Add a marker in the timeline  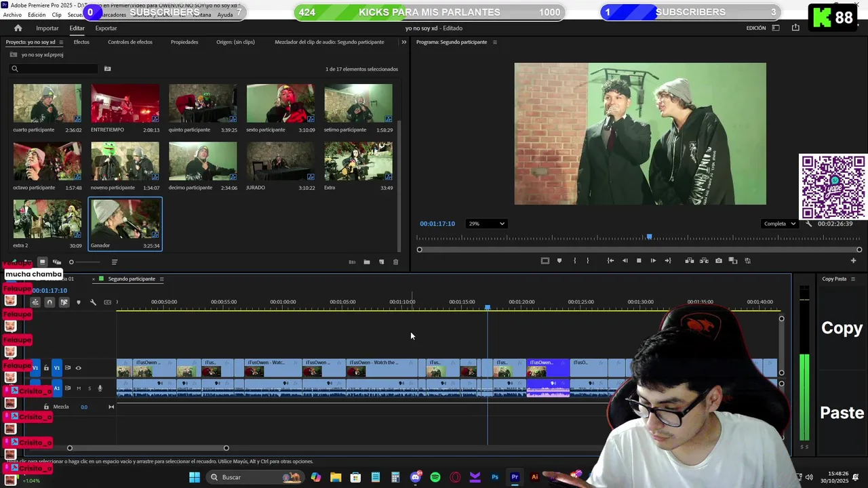[x=79, y=302]
